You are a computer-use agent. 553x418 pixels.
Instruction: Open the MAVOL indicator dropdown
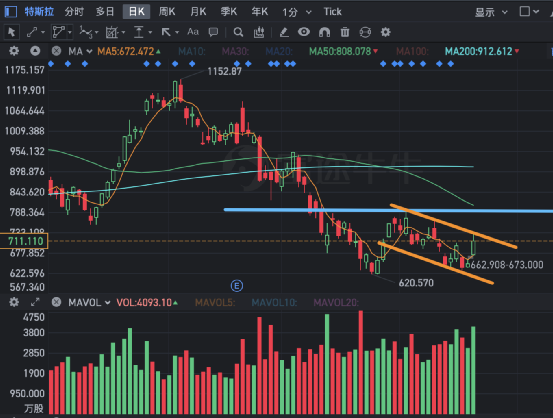pyautogui.click(x=89, y=303)
